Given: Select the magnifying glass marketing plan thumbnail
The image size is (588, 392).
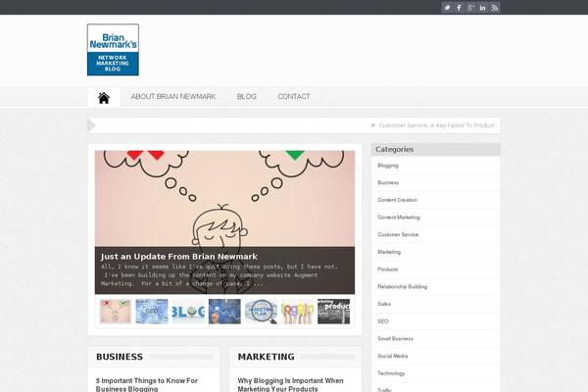Looking at the screenshot, I should tap(261, 312).
